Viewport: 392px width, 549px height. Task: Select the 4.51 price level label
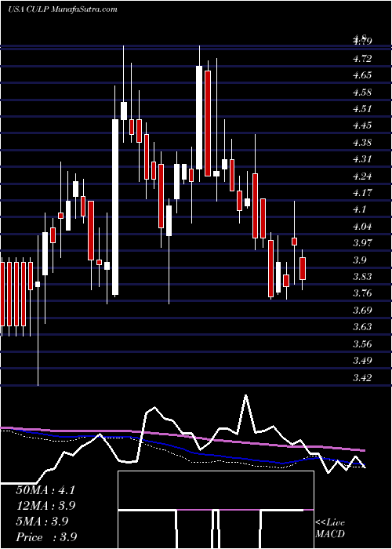(x=362, y=108)
